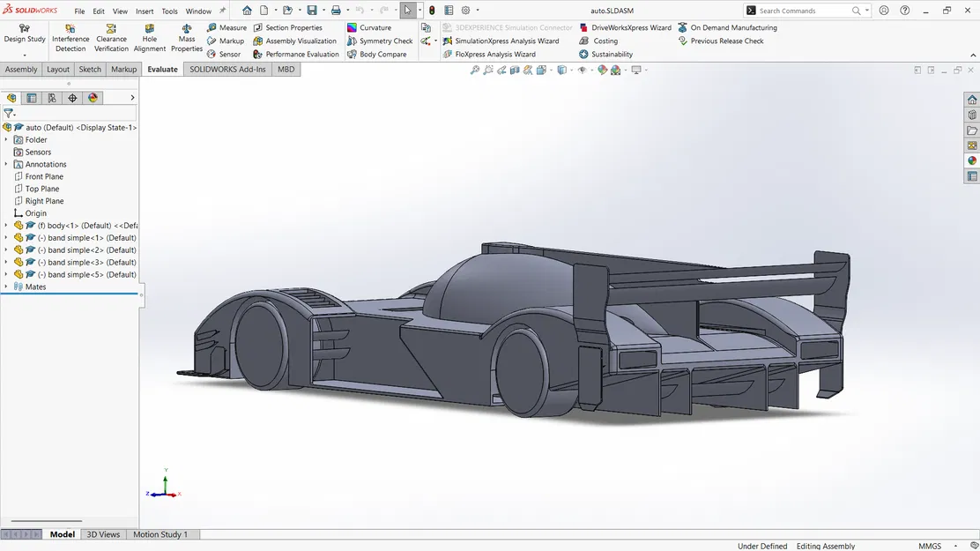Open the Hide/Show Items dropdown
980x551 pixels.
[x=592, y=70]
